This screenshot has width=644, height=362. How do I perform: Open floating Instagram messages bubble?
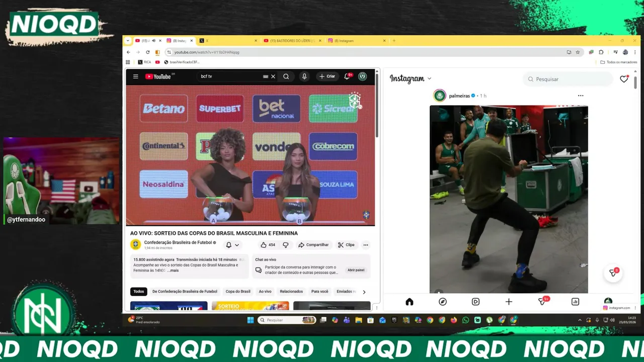[x=613, y=273]
